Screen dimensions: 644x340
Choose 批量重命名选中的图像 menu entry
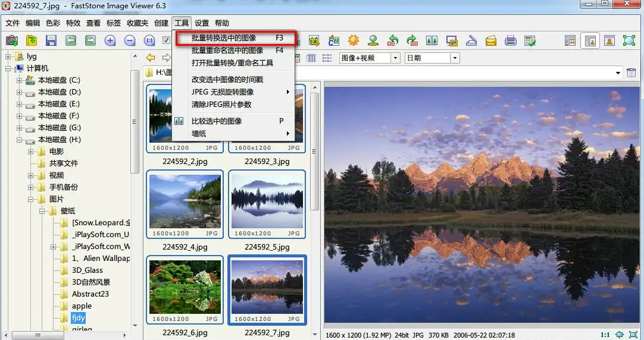point(233,51)
